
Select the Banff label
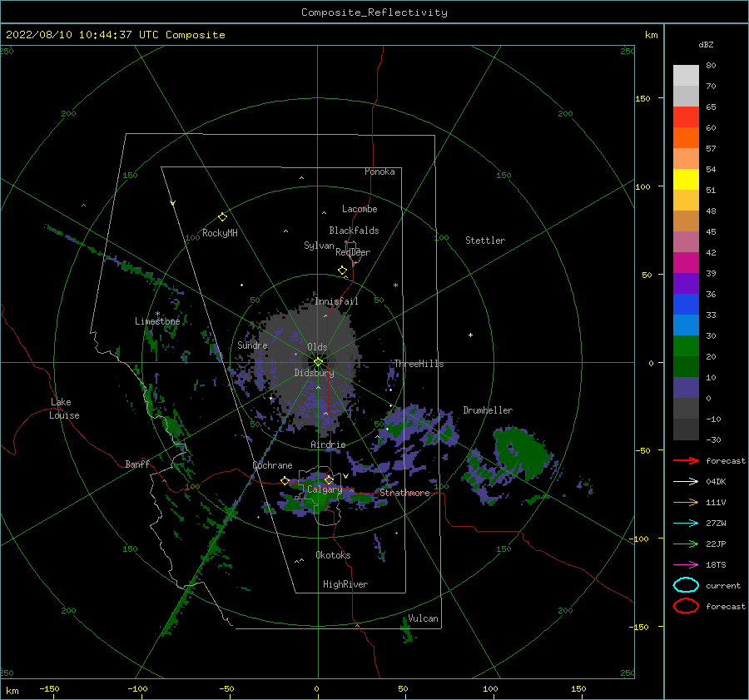point(137,464)
